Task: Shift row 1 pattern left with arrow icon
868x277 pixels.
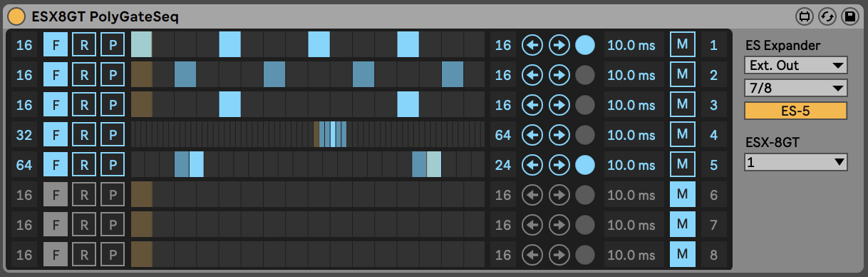Action: pos(532,45)
